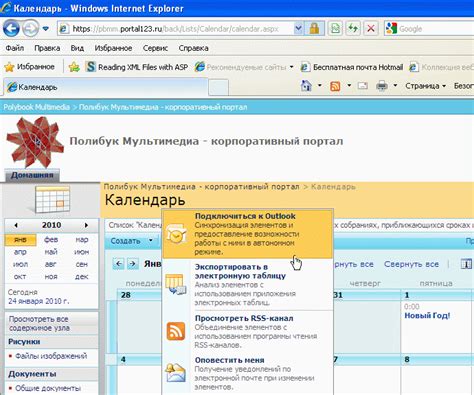This screenshot has width=474, height=395.
Task: Click the Home house icon
Action: [x=306, y=86]
